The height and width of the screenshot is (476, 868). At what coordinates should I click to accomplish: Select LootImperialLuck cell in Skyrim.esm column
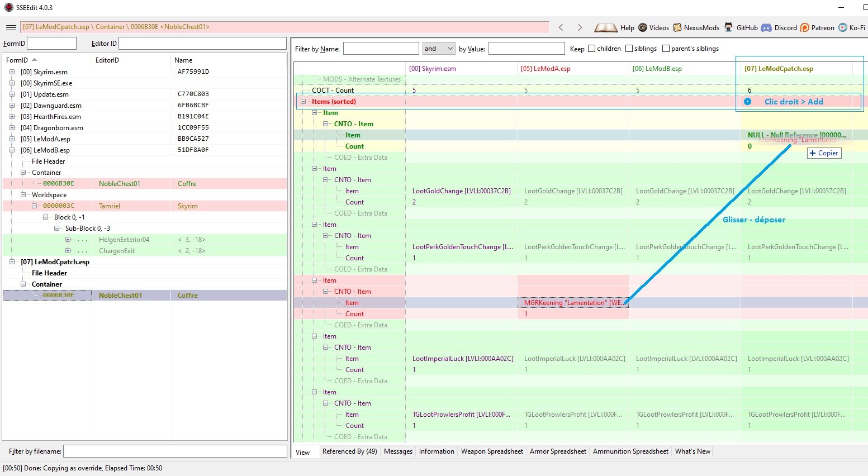pos(462,359)
